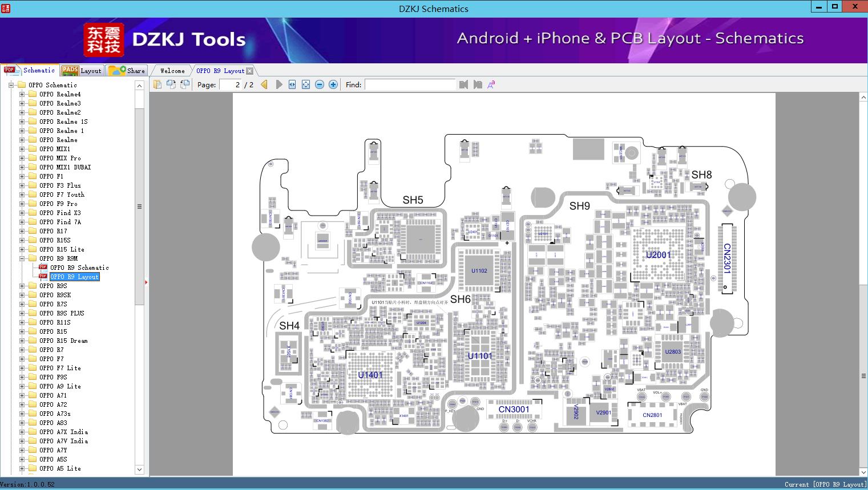Viewport: 868px width, 490px height.
Task: Select the OPPO A83 tree entry
Action: point(53,423)
